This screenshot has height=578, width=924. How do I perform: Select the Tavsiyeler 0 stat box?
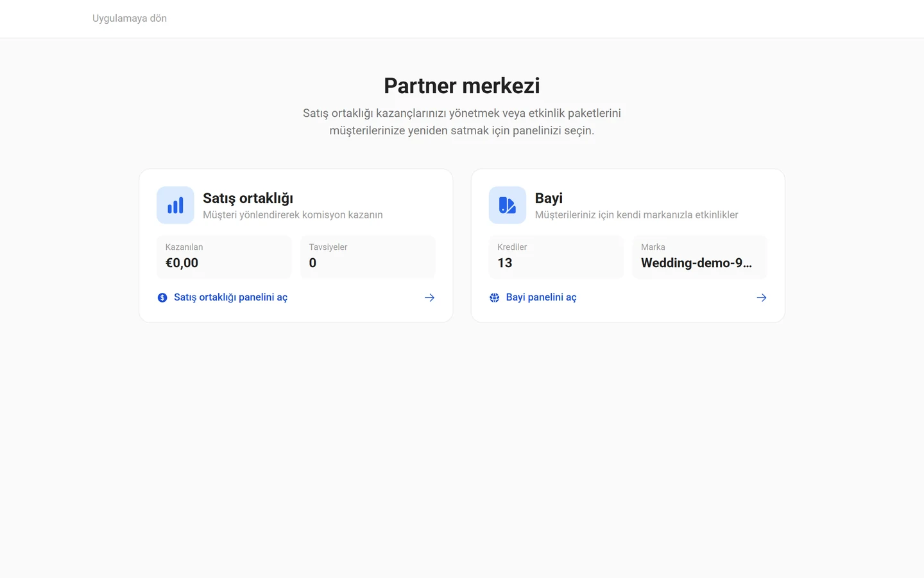[x=368, y=256]
